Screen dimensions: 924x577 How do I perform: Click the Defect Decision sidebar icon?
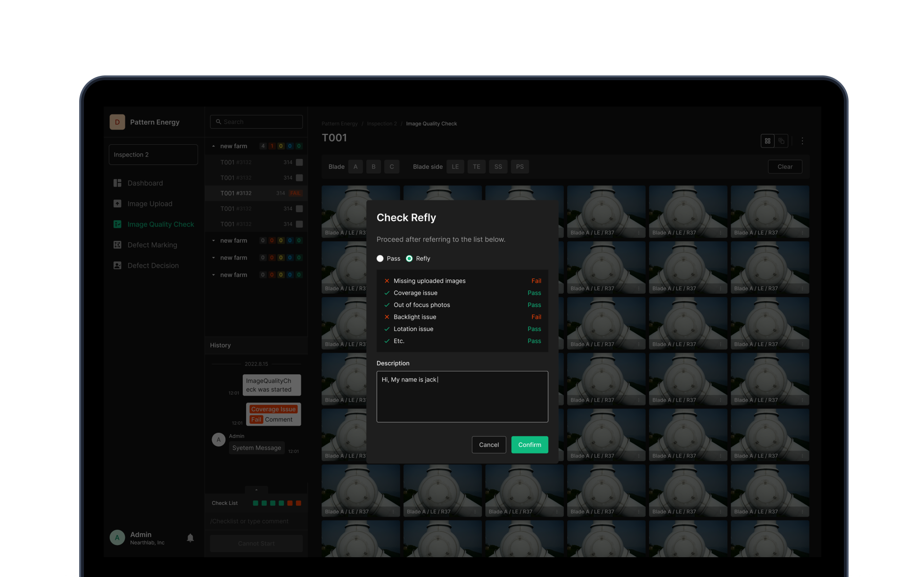click(117, 265)
